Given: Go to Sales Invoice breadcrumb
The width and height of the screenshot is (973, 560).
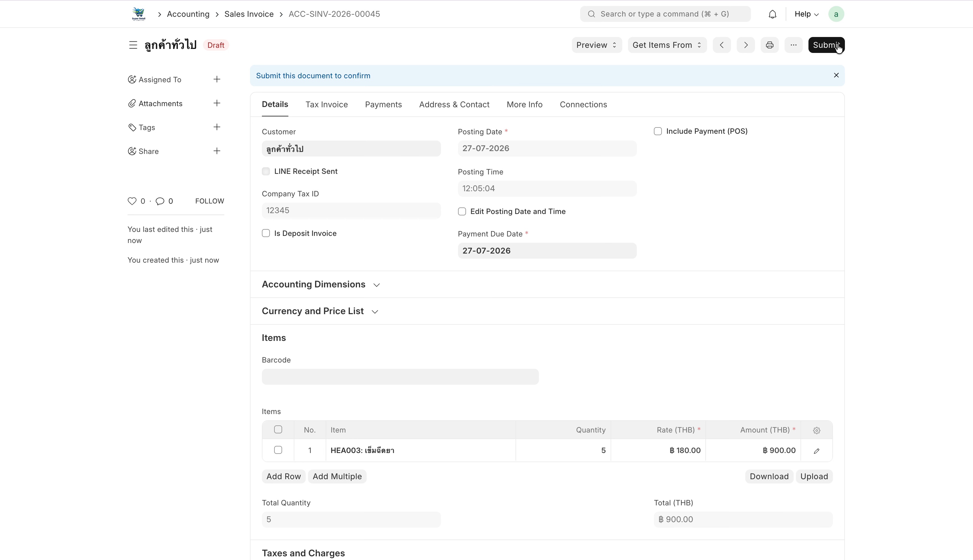Looking at the screenshot, I should tap(249, 14).
